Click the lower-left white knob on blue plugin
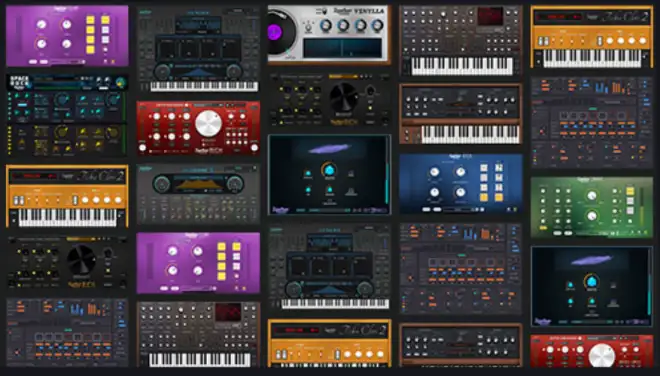This screenshot has width=660, height=376. click(434, 192)
